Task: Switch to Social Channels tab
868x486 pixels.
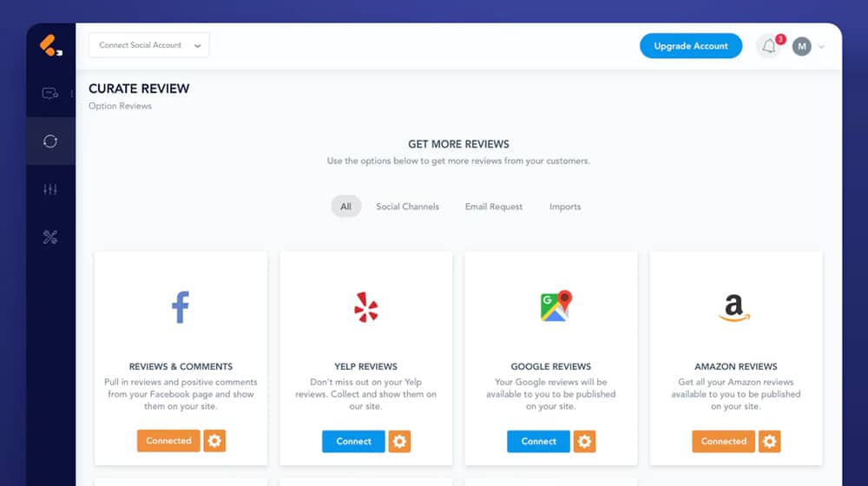Action: click(x=407, y=207)
